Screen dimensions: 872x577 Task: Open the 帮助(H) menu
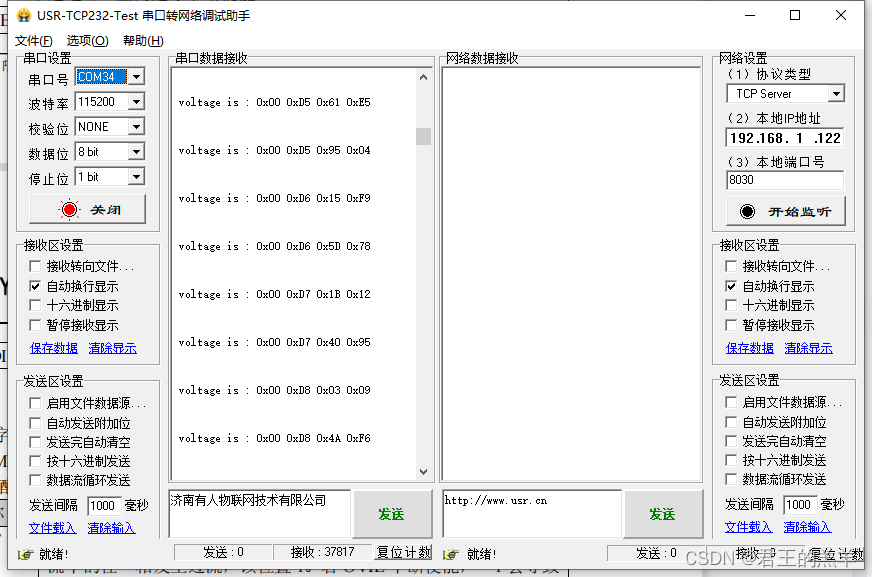[143, 41]
